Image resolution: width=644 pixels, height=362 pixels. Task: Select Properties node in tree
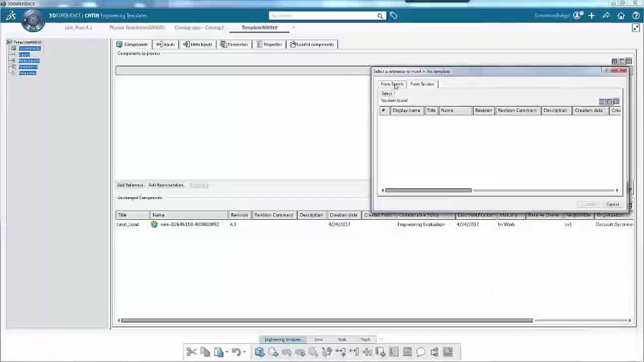(x=27, y=73)
